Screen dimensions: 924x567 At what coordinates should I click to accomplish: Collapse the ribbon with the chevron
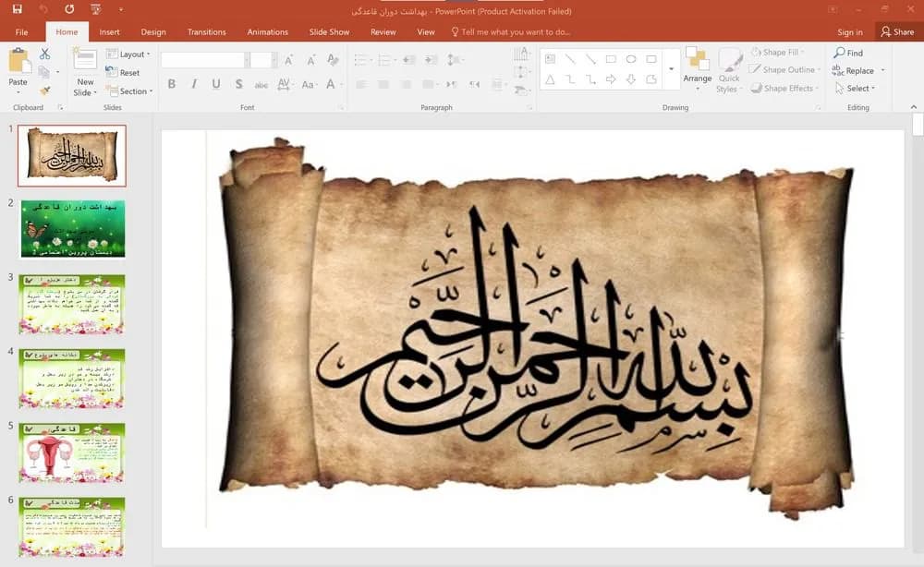(914, 107)
